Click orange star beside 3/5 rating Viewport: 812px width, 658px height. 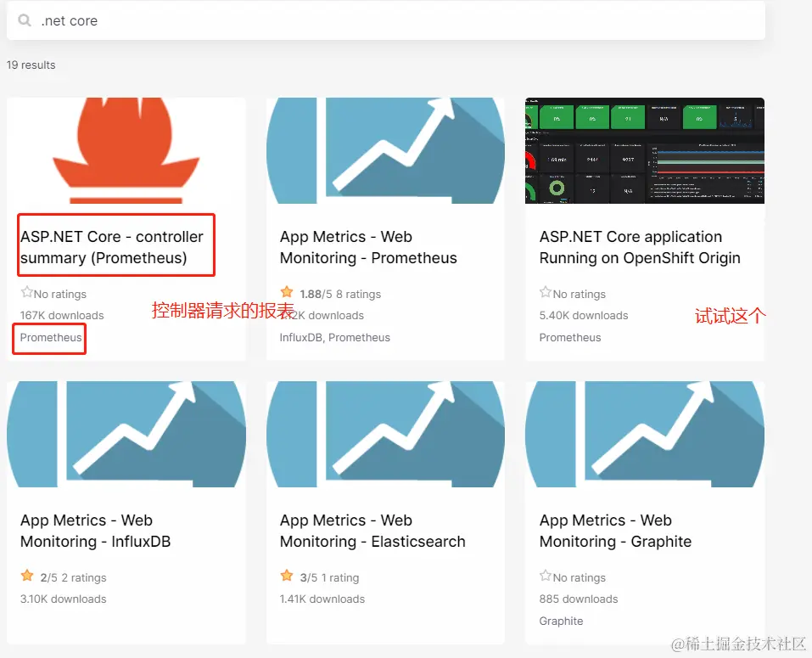pyautogui.click(x=287, y=576)
